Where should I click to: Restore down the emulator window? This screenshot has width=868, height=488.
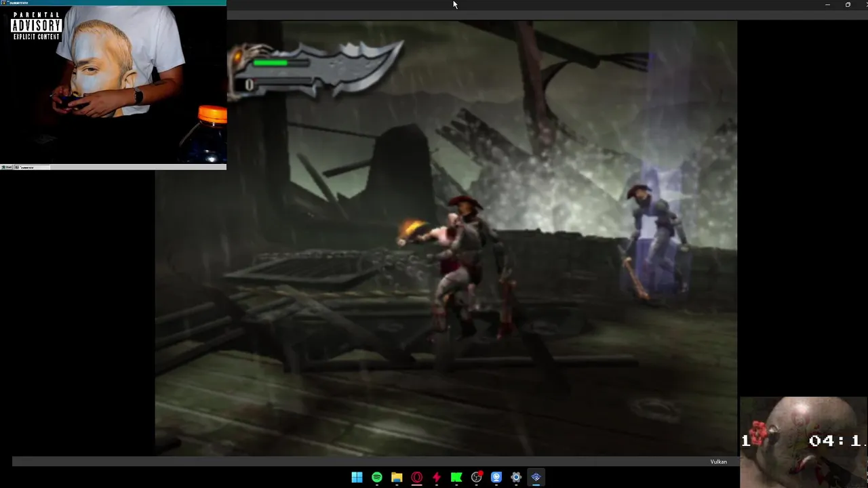coord(848,5)
